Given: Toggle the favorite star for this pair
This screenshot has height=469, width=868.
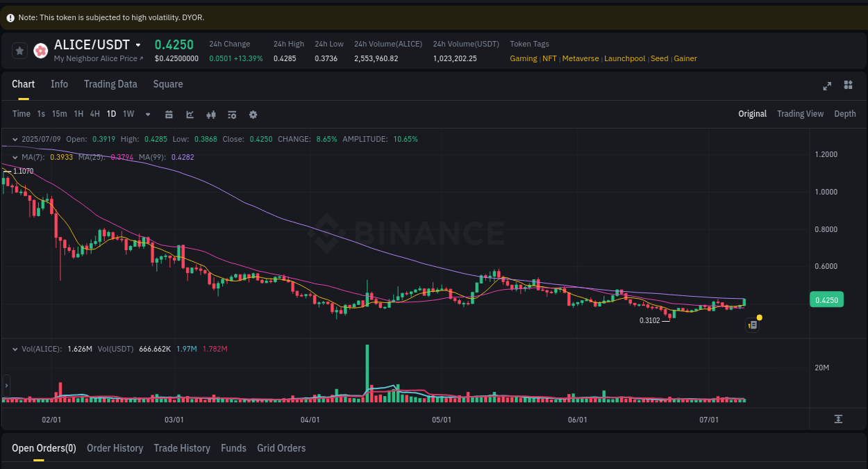Looking at the screenshot, I should (x=19, y=50).
